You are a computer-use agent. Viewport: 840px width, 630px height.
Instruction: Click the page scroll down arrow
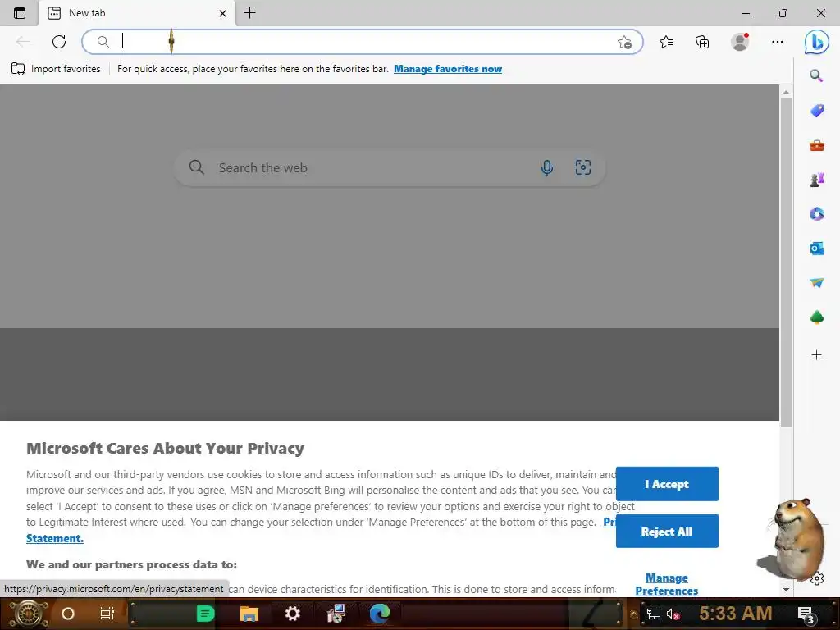[x=786, y=589]
